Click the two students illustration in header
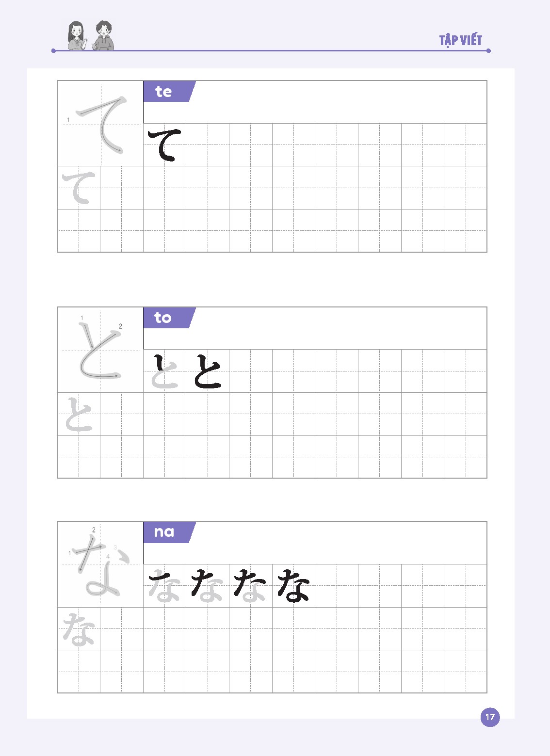The image size is (550, 756). tap(91, 35)
